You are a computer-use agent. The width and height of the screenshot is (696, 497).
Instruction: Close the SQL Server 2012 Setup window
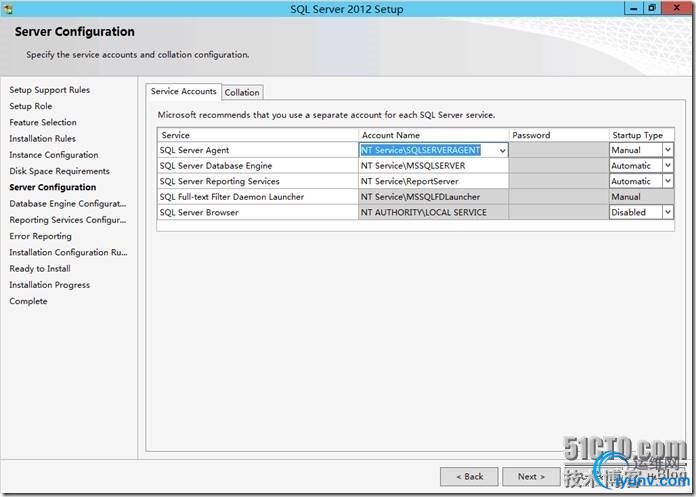click(x=676, y=8)
